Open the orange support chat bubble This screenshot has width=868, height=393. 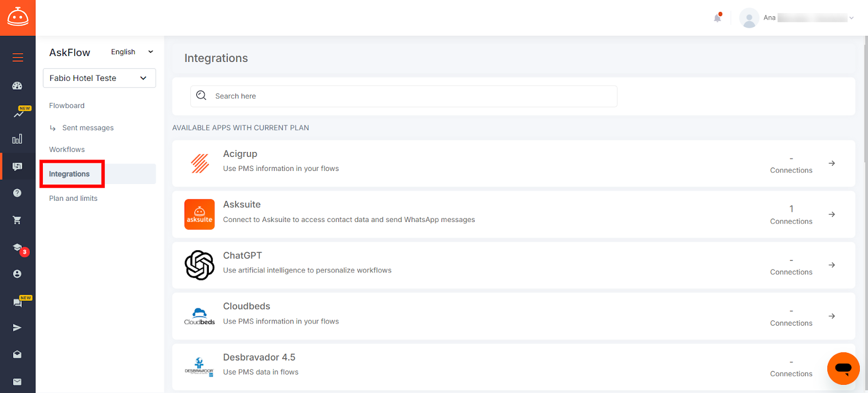[x=844, y=369]
